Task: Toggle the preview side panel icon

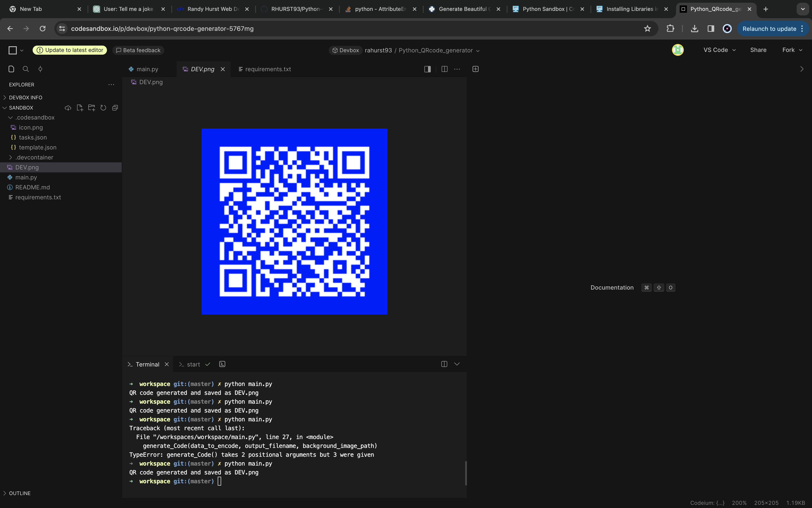Action: pos(428,69)
